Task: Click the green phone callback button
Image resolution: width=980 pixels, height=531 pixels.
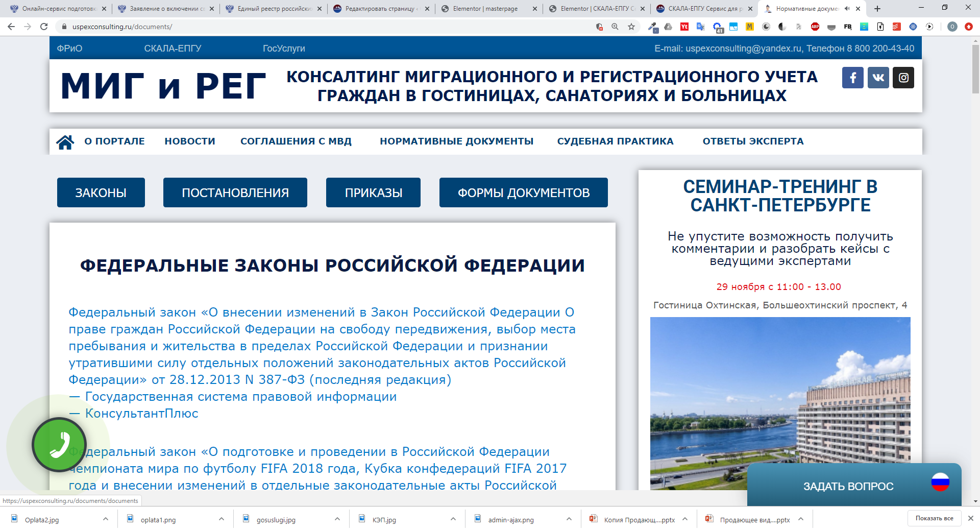Action: click(x=59, y=445)
